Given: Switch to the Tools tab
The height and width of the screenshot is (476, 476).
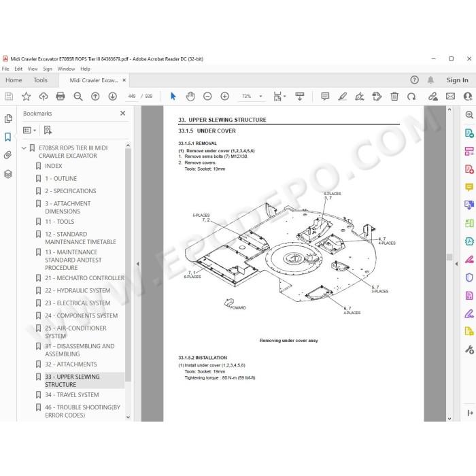Looking at the screenshot, I should point(40,80).
